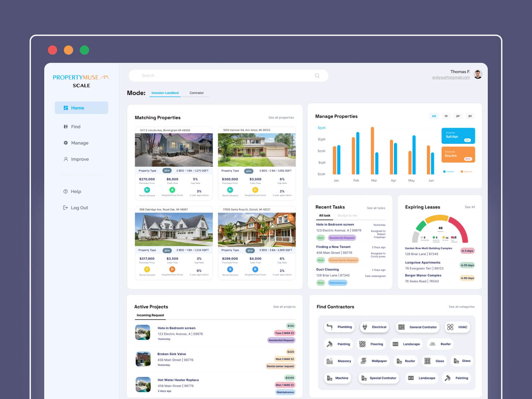Click the $125 price tag on Hole in Bedroom

290,326
